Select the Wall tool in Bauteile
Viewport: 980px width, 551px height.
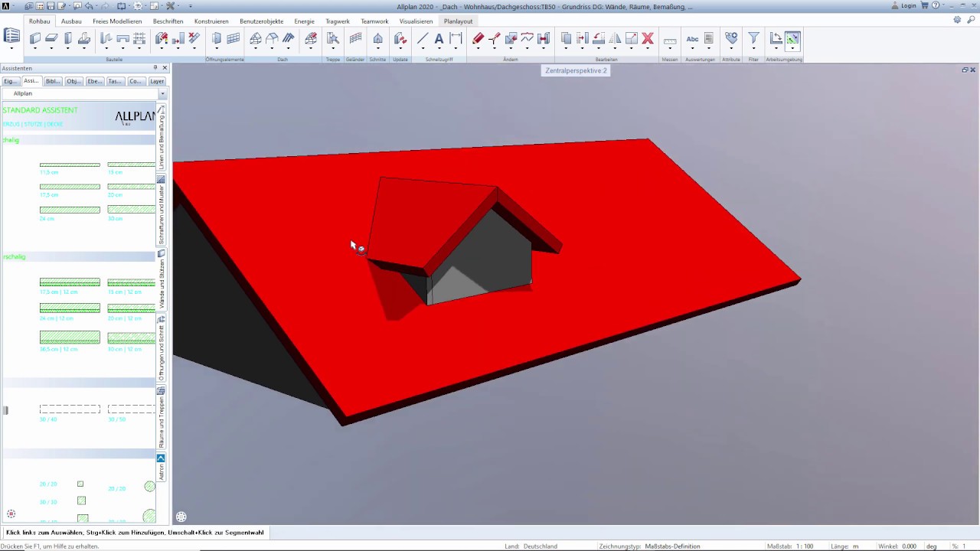coord(35,38)
